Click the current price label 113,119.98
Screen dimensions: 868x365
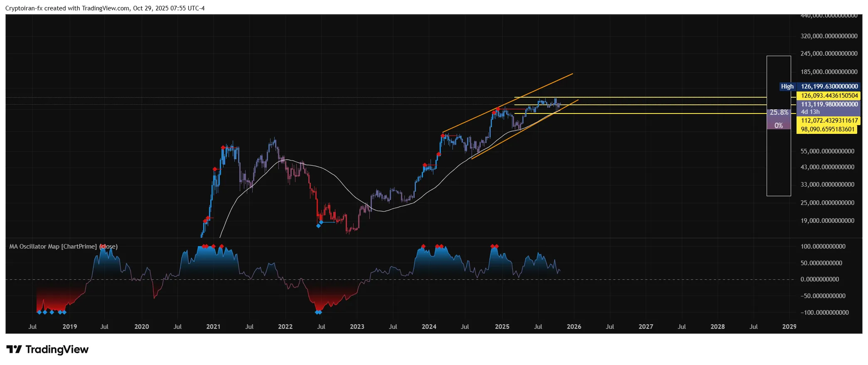click(829, 104)
